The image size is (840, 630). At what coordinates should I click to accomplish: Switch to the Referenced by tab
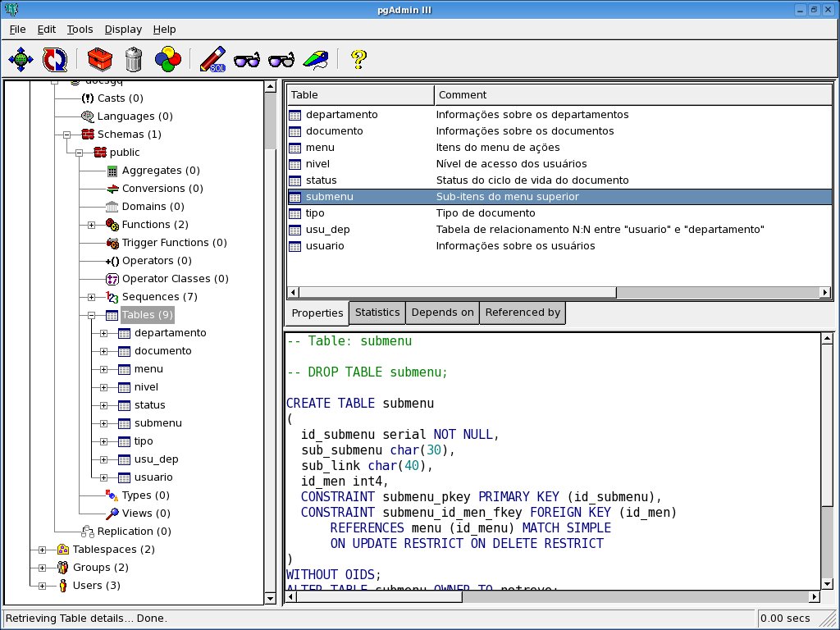(x=523, y=313)
